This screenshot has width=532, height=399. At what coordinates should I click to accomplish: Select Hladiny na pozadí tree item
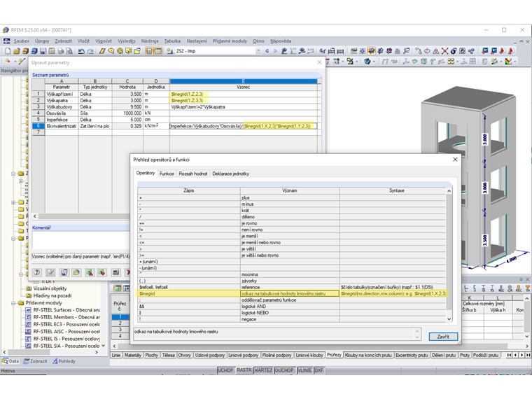(52, 295)
